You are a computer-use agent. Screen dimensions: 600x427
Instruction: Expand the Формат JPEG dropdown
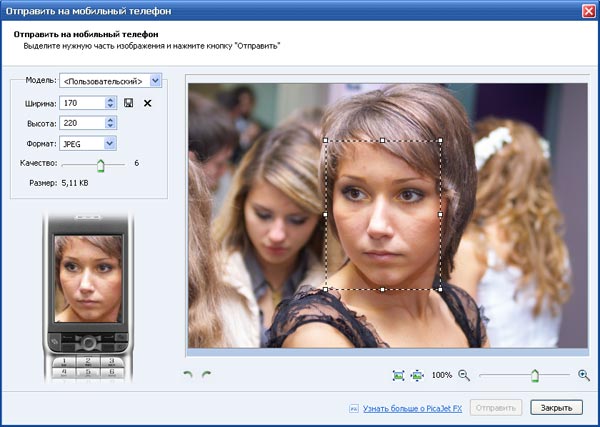coord(110,144)
